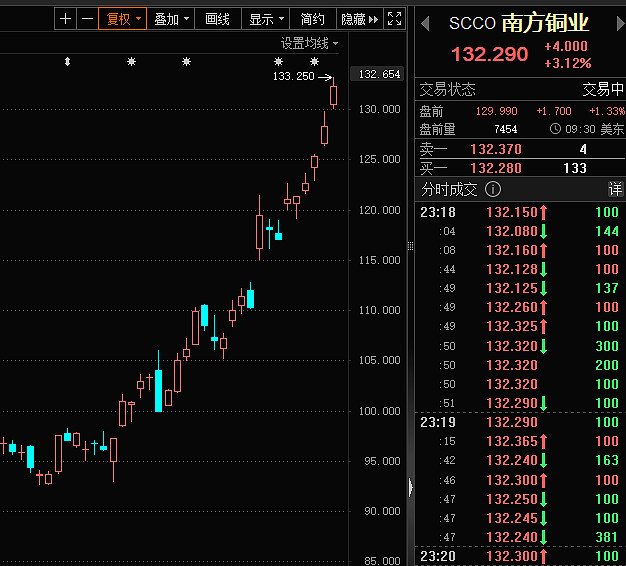The width and height of the screenshot is (626, 566).
Task: Go to next stock with right arrow
Action: tap(620, 24)
